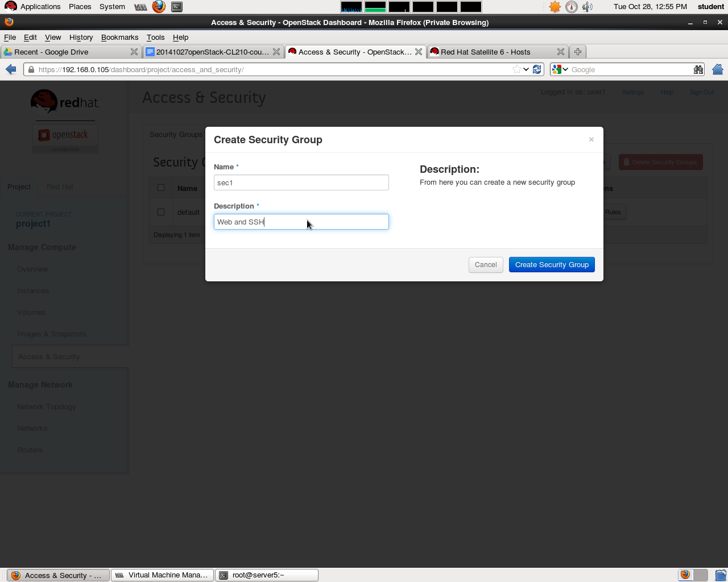Toggle the select-all checkbox in table header
The height and width of the screenshot is (582, 728).
point(161,188)
